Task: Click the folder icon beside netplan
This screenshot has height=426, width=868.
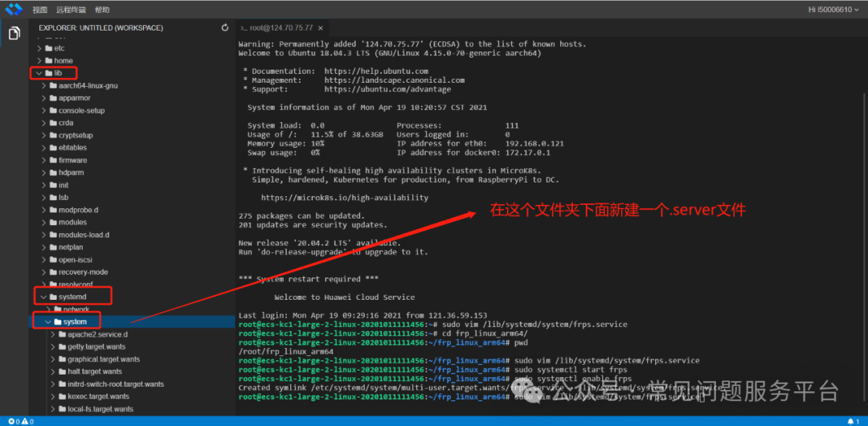Action: click(54, 247)
